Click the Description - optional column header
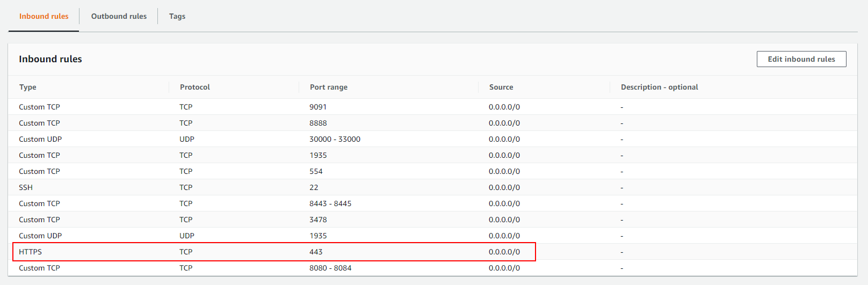868x285 pixels. (x=659, y=87)
